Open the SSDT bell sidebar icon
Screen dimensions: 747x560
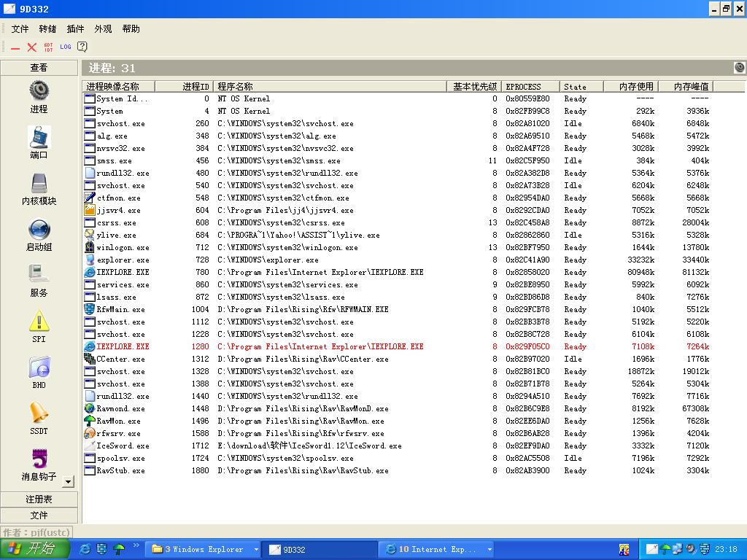point(39,413)
